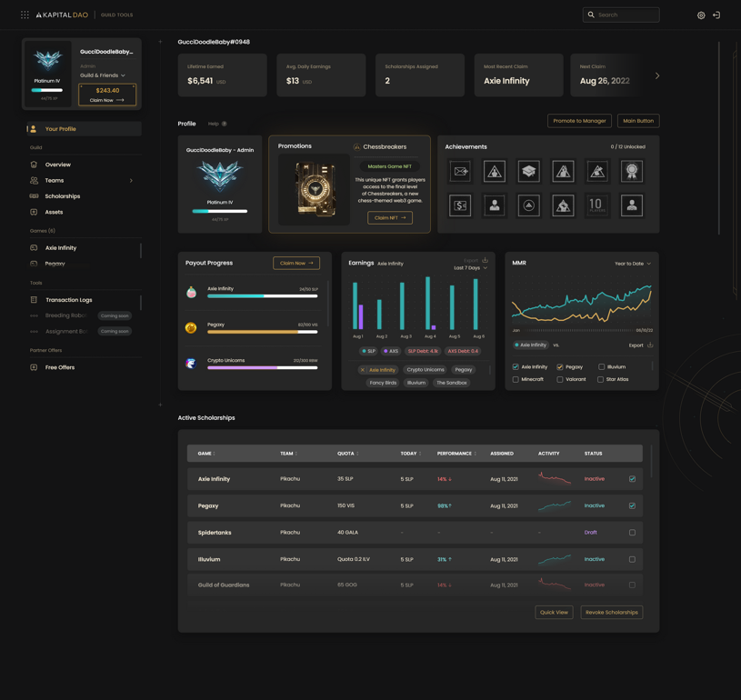Open the app grid menu icon
This screenshot has width=741, height=700.
[25, 15]
